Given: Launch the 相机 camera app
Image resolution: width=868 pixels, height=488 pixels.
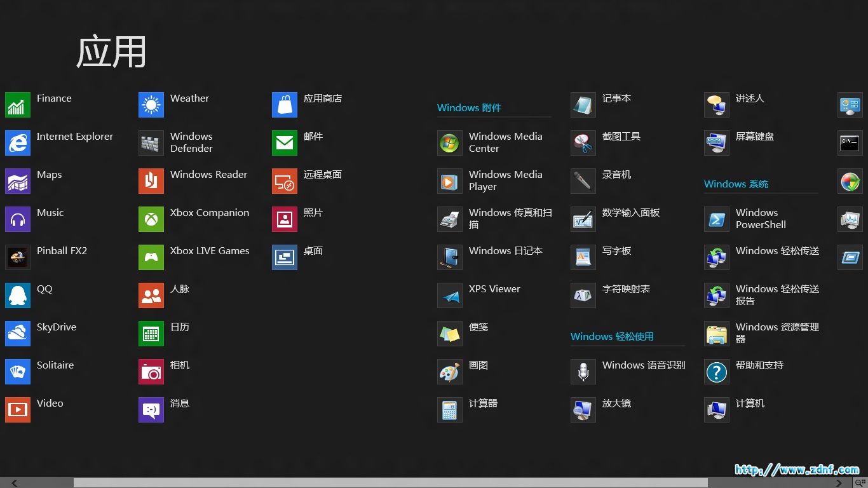Looking at the screenshot, I should (x=151, y=372).
